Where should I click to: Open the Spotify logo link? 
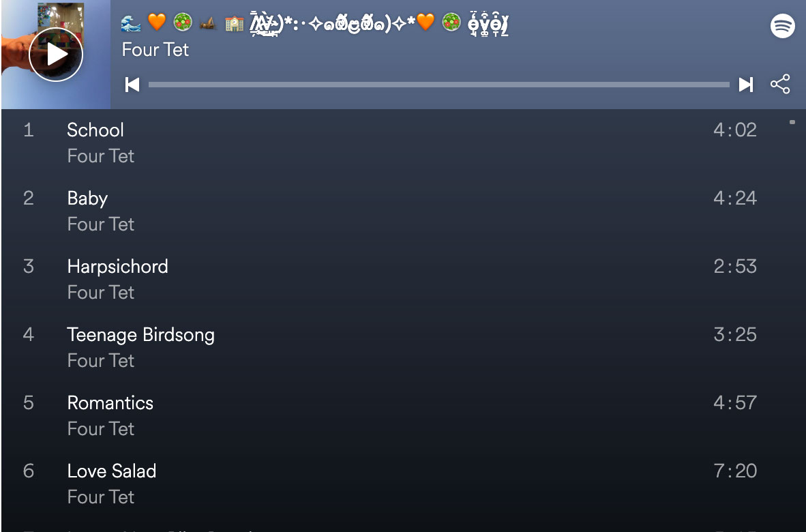pyautogui.click(x=782, y=26)
